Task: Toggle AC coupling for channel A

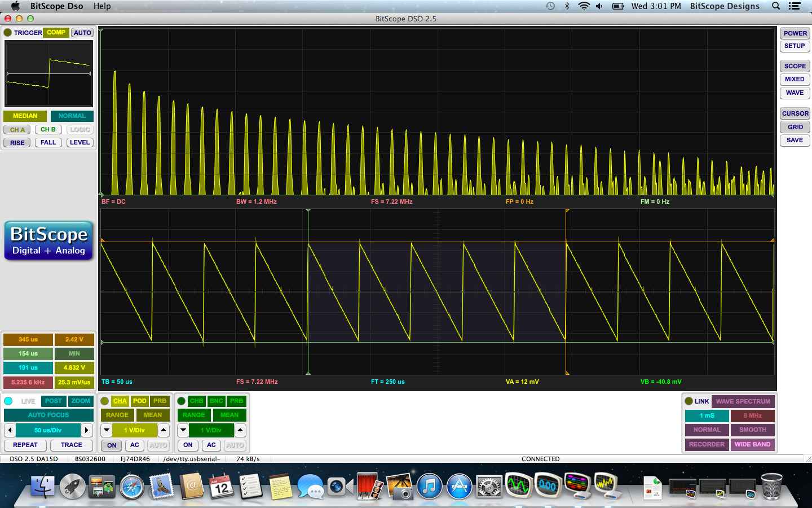Action: 135,445
